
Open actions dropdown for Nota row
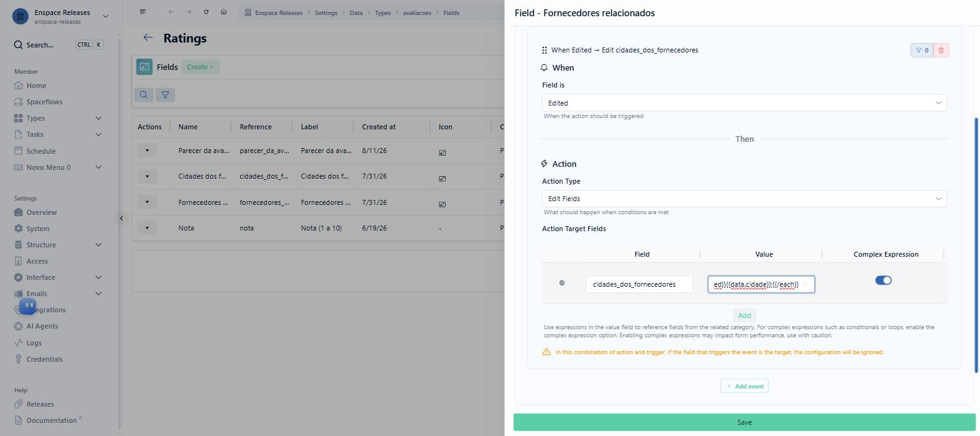[x=147, y=228]
